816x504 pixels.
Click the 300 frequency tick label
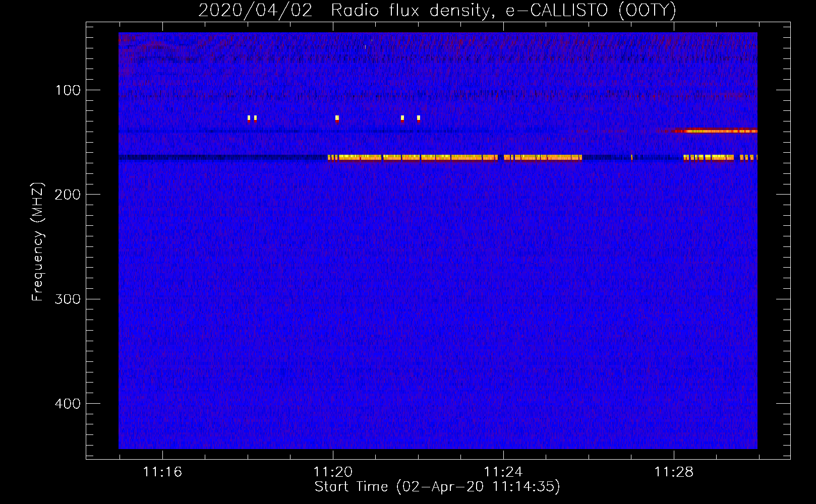(68, 299)
